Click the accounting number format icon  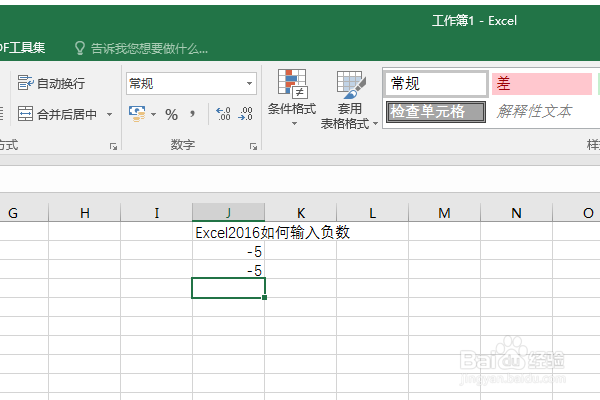137,114
